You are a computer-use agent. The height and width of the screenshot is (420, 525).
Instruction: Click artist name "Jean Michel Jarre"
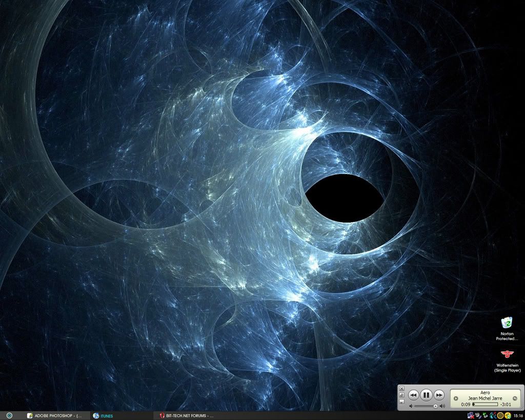(485, 398)
